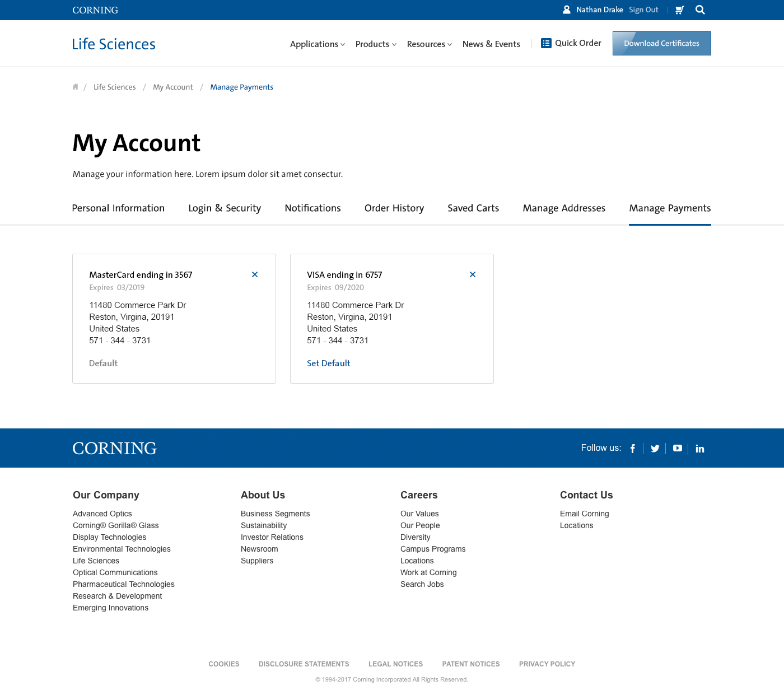This screenshot has height=695, width=784.
Task: Open Search Jobs careers link
Action: point(422,584)
